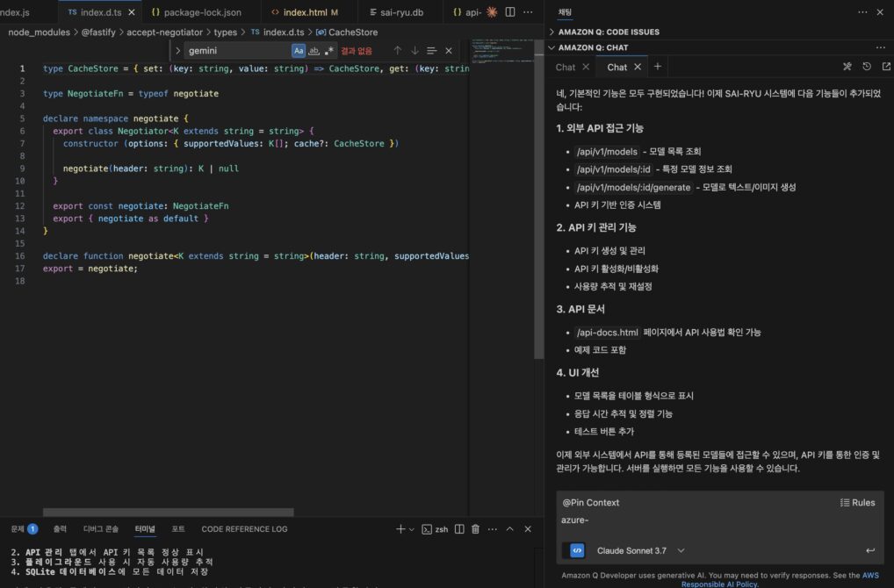Click the @Pin Context button
The image size is (894, 588).
point(590,503)
